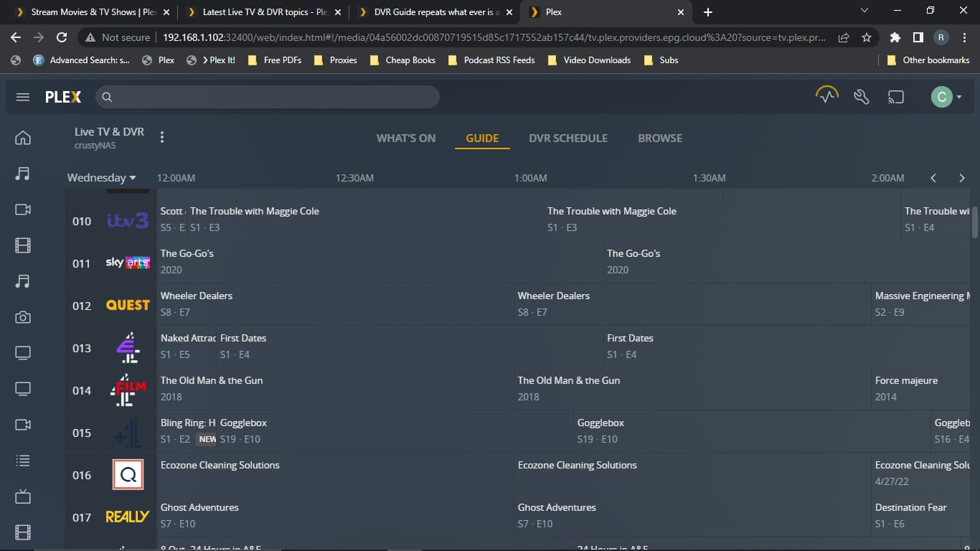Open the DVR Schedule tab
The height and width of the screenshot is (551, 980).
pyautogui.click(x=568, y=138)
